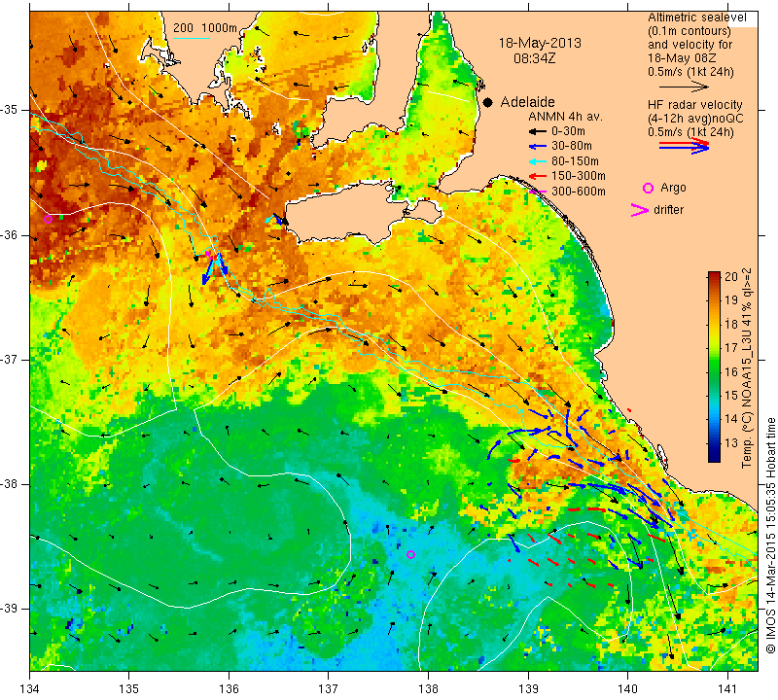This screenshot has width=778, height=700.
Task: Click the date label 18-May-2013
Action: tap(540, 43)
